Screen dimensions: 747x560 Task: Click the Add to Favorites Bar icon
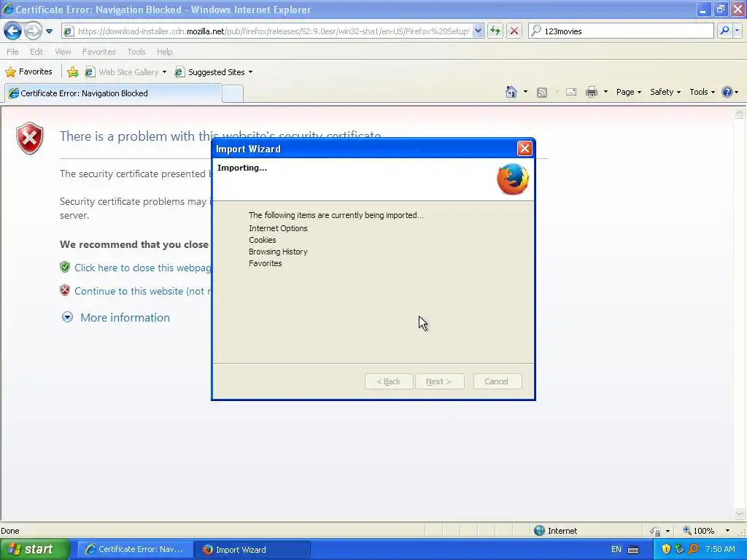72,72
